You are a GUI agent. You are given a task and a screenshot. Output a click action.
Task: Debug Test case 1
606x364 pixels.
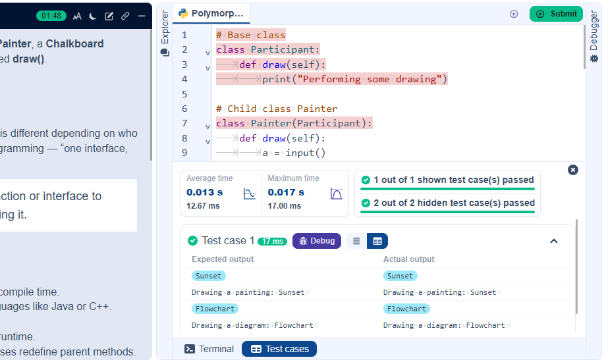click(x=317, y=241)
